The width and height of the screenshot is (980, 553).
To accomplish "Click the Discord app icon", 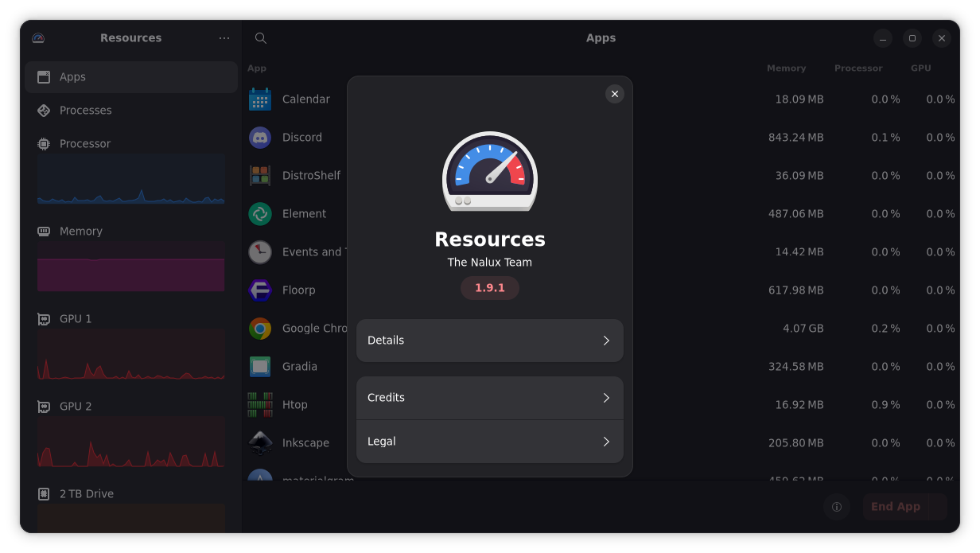I will pyautogui.click(x=259, y=137).
